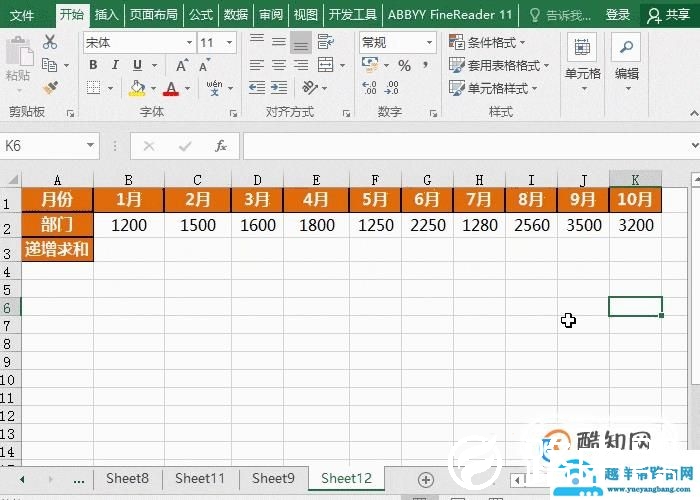
Task: Switch to the Sheet9 tab
Action: click(x=273, y=478)
